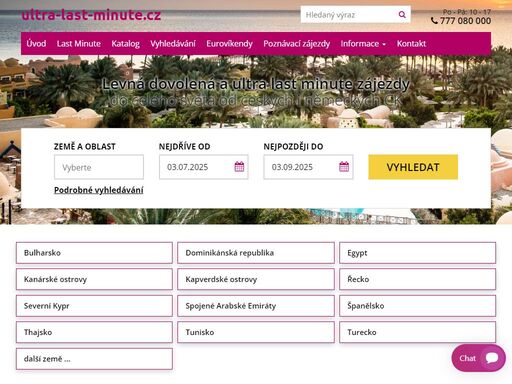Choose Kapverdské ostrovy destination
The width and height of the screenshot is (512, 384).
(x=256, y=279)
